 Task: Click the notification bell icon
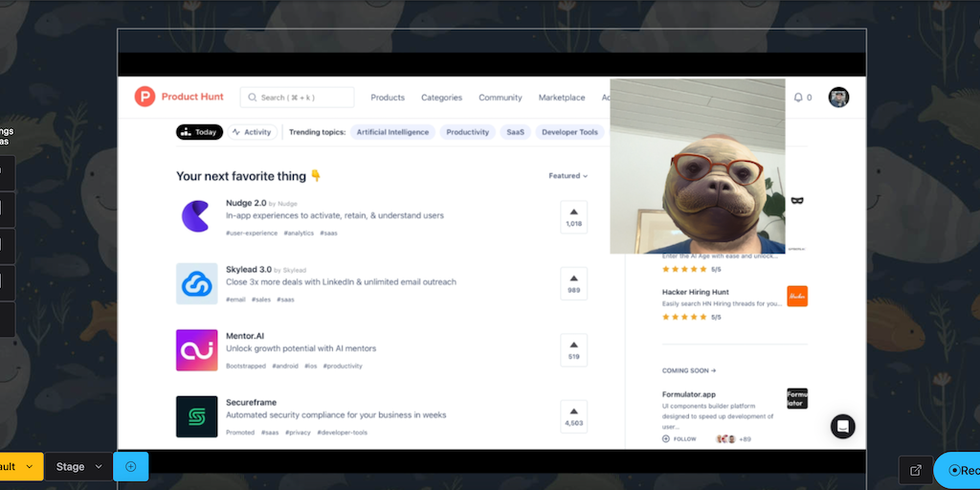[798, 98]
